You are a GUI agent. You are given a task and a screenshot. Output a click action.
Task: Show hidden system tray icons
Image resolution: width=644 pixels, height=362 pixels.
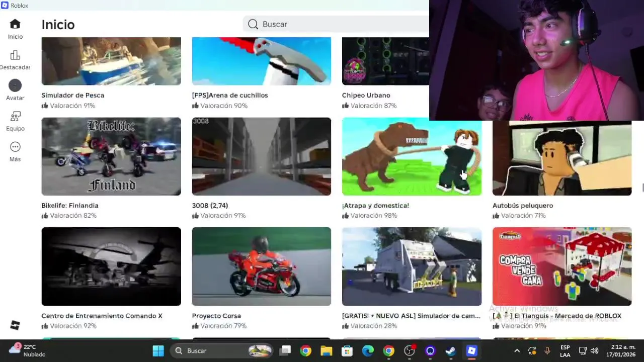coord(517,350)
